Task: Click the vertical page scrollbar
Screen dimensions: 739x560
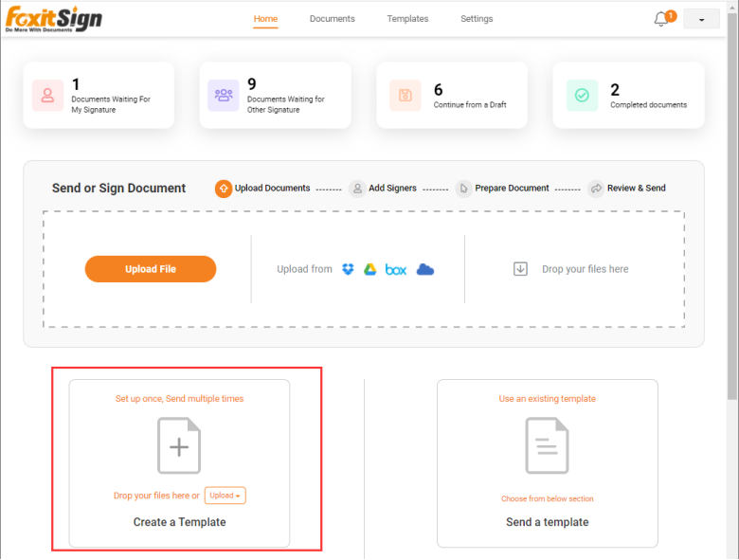Action: pos(732,208)
